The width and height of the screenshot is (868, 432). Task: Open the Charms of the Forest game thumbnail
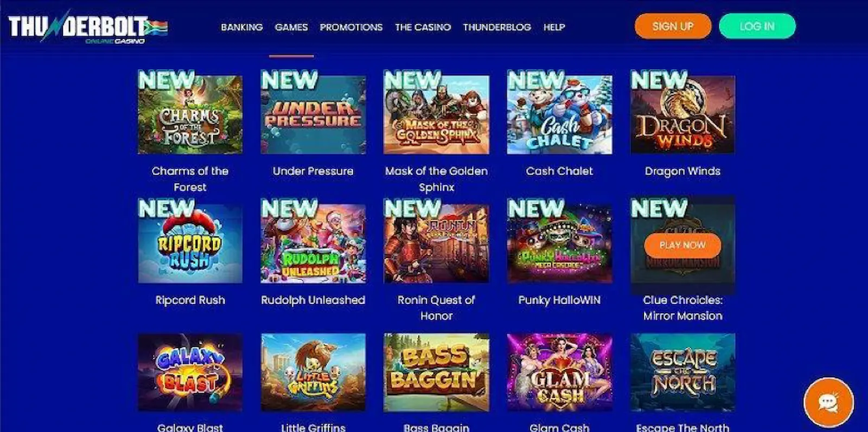(190, 115)
